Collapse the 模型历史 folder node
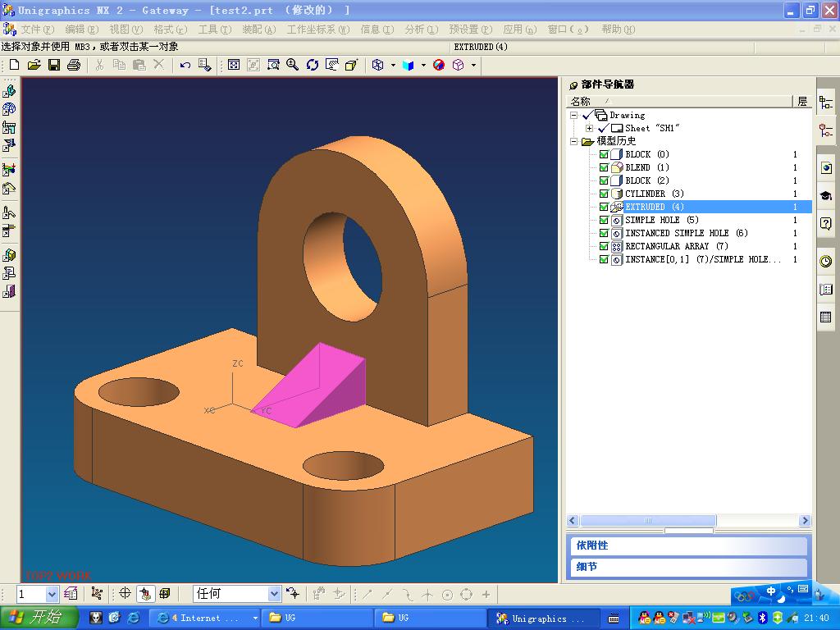This screenshot has height=630, width=840. (573, 141)
